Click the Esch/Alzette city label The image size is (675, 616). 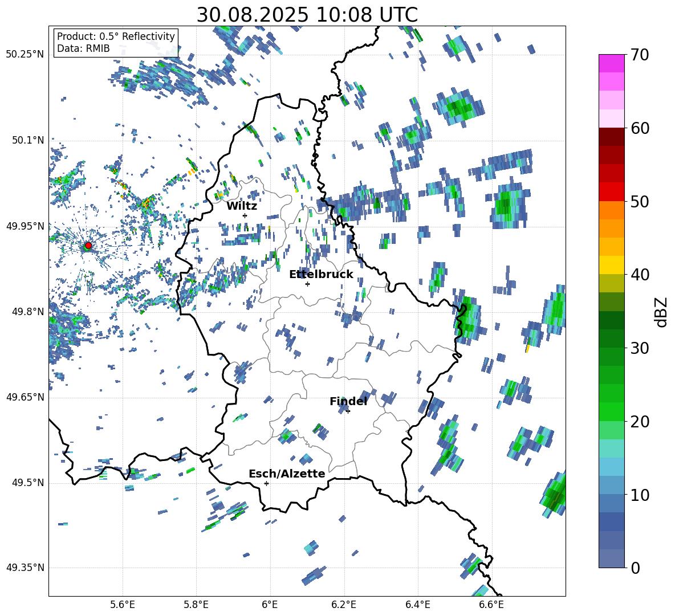[287, 474]
